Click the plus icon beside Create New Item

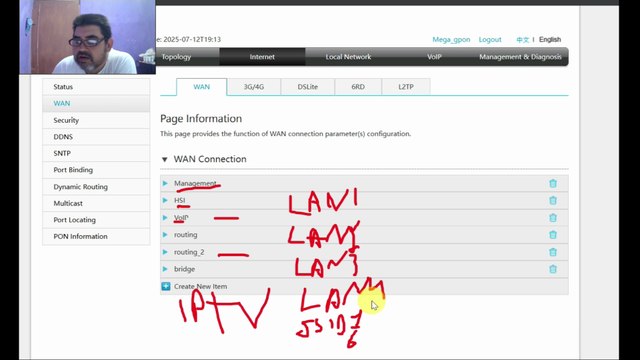point(166,287)
